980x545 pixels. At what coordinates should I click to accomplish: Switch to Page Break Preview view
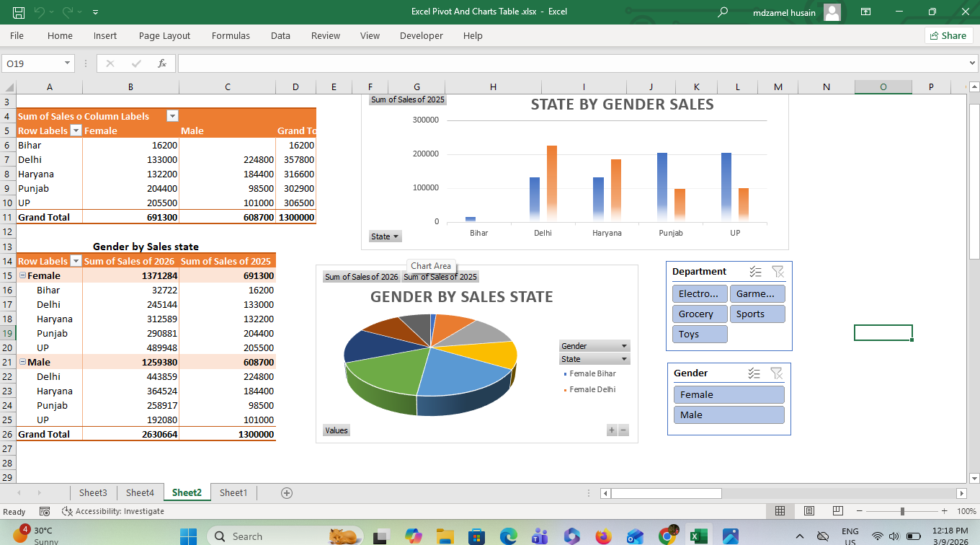837,511
